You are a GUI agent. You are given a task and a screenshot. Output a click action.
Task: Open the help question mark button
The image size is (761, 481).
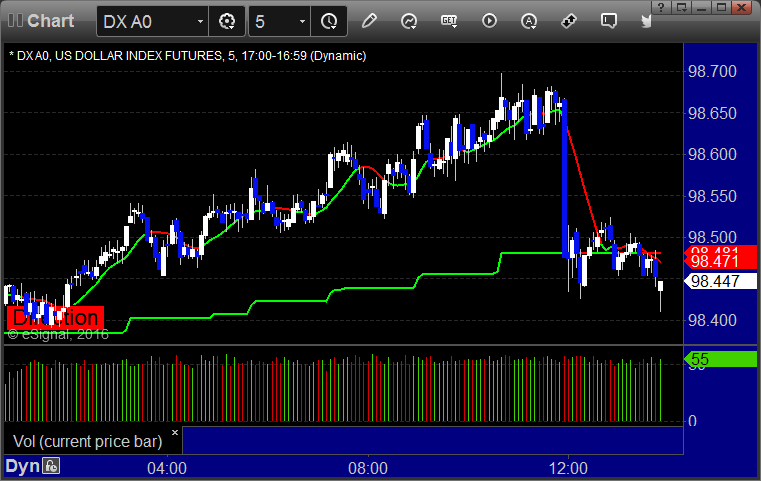click(661, 7)
